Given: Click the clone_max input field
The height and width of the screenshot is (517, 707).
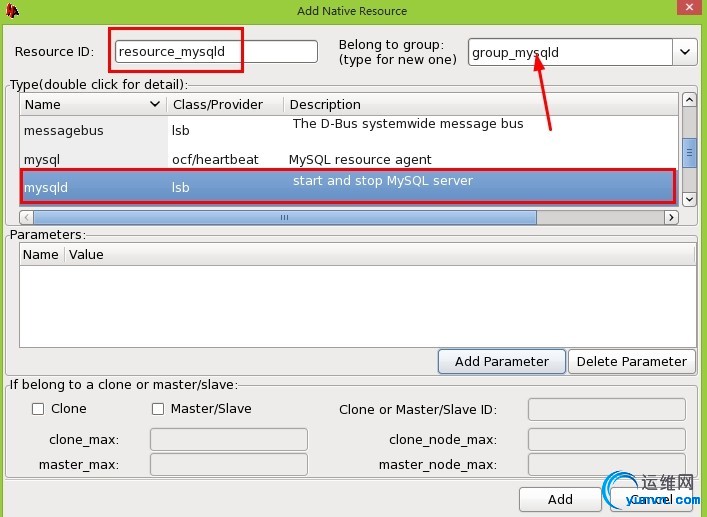Looking at the screenshot, I should point(229,439).
